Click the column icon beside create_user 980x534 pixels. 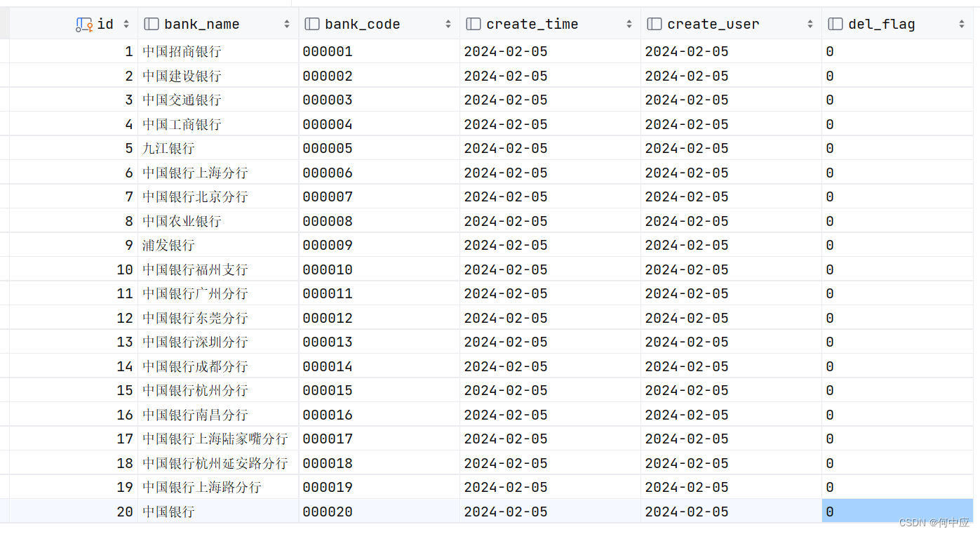[x=655, y=24]
